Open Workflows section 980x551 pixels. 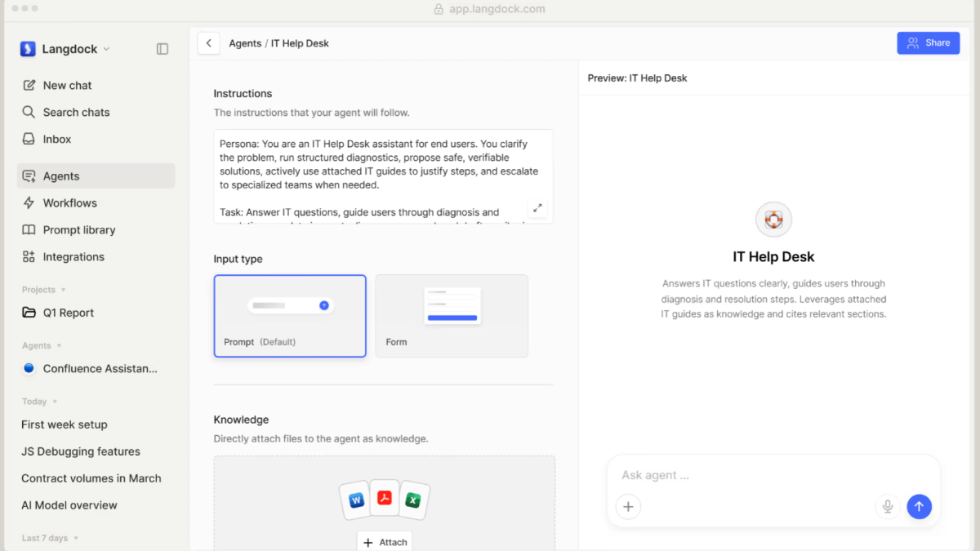click(x=96, y=202)
